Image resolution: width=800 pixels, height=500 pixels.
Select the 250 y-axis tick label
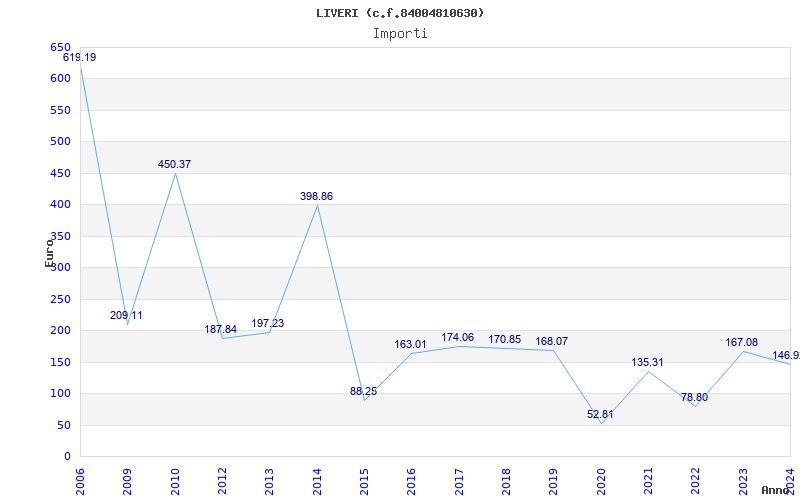click(x=60, y=299)
